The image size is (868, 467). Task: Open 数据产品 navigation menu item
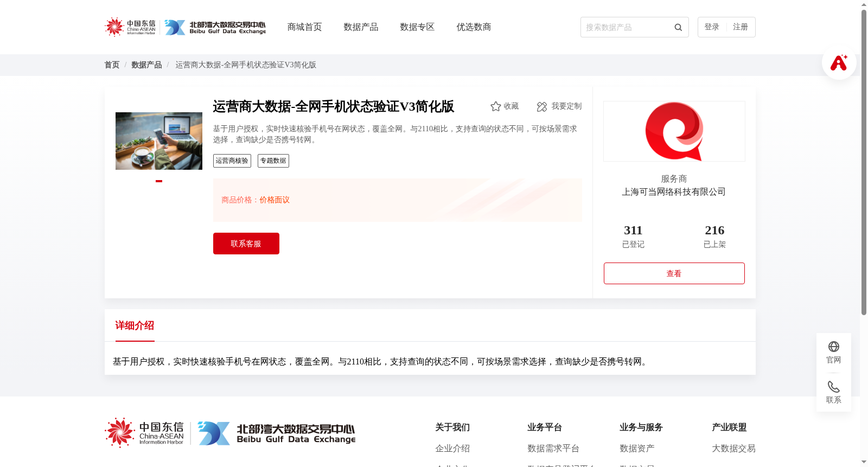coord(361,27)
